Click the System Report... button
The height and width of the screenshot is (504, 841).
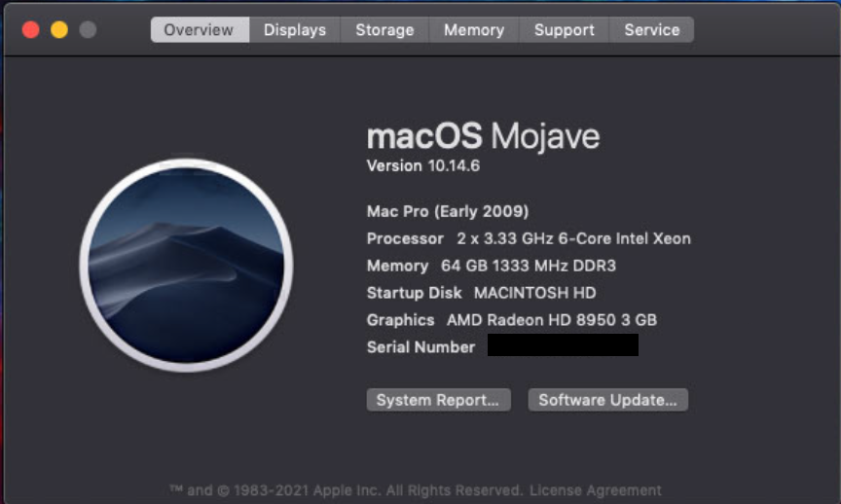coord(438,400)
